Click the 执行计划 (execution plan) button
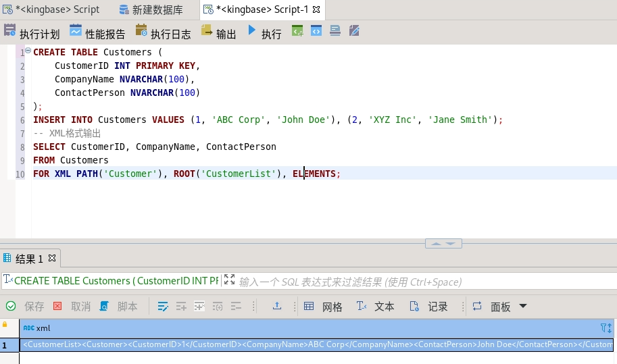Screen dimensions: 617x364 pos(32,32)
